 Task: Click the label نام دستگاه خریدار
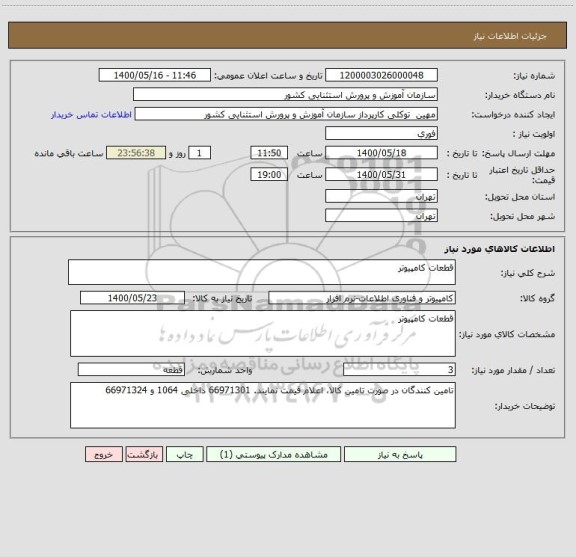(x=520, y=95)
